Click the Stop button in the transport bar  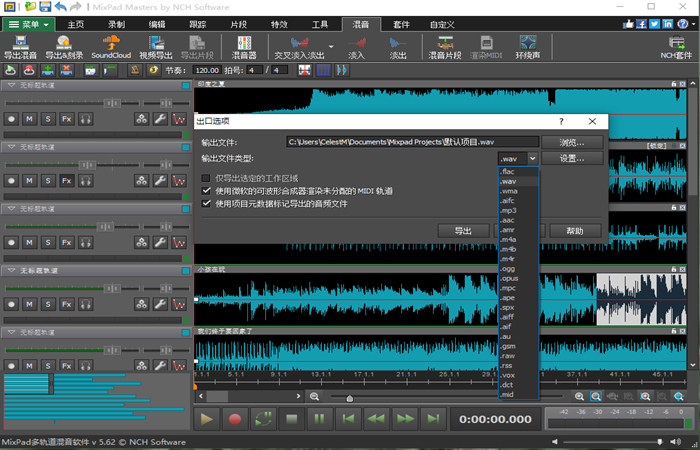tap(292, 419)
